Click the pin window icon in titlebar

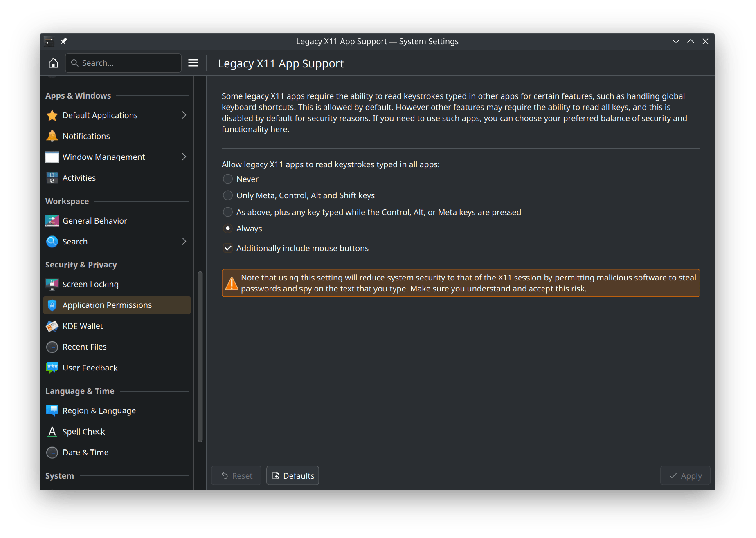64,41
